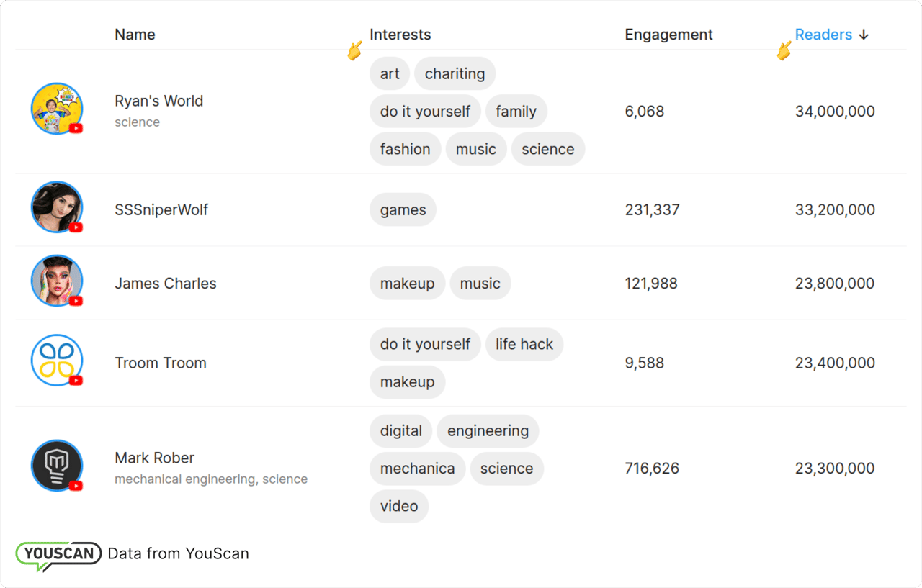The image size is (922, 588).
Task: Select the 'life hack' interest tag
Action: click(524, 344)
